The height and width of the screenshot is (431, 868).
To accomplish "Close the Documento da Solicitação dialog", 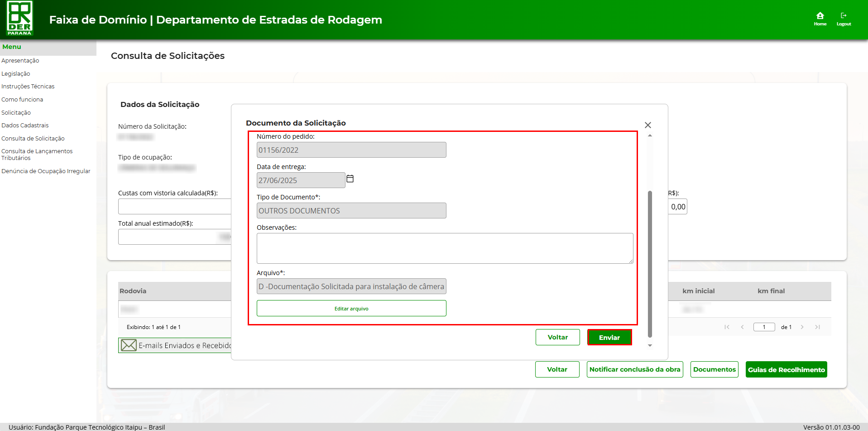I will (647, 125).
